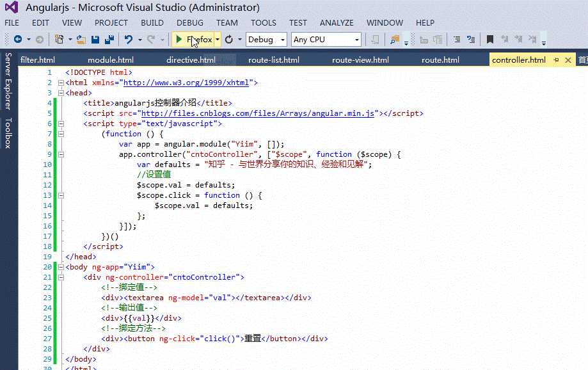Viewport: 588px width, 370px height.
Task: Open the BUILD menu
Action: [x=152, y=23]
